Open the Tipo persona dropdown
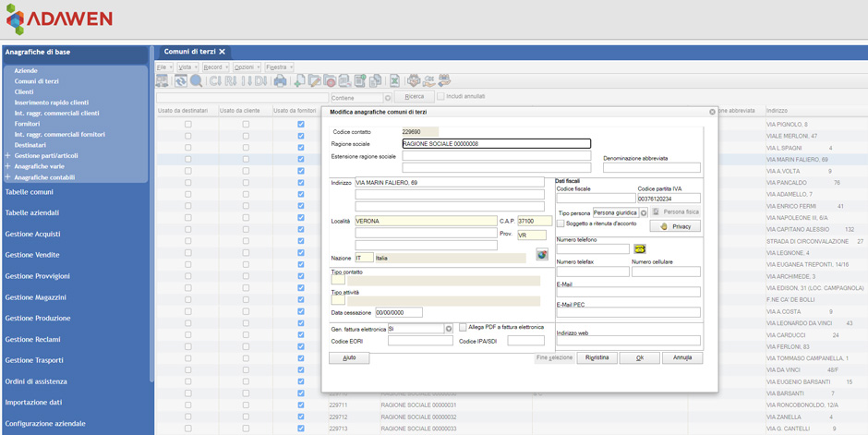Screen dimensions: 868x435 click(644, 213)
